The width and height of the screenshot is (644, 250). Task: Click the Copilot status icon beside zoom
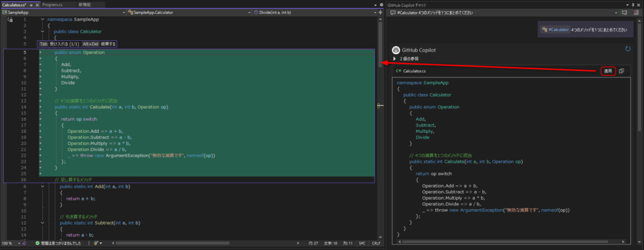pos(24,244)
